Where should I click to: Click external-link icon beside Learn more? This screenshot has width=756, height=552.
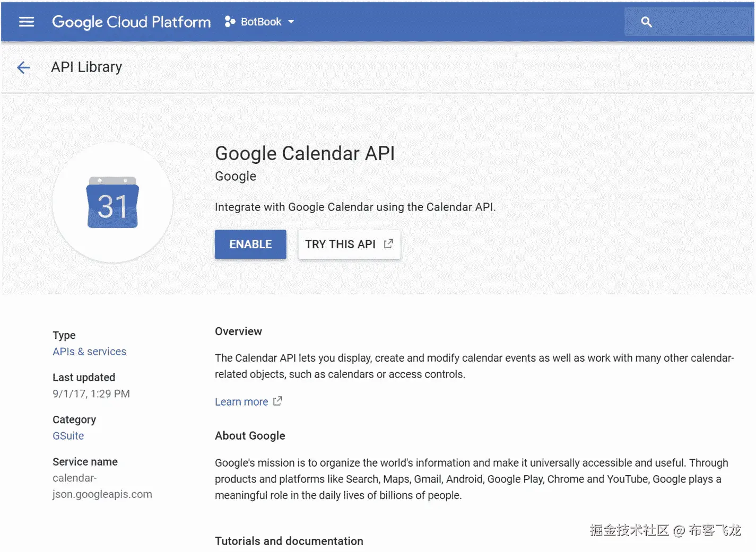click(277, 401)
